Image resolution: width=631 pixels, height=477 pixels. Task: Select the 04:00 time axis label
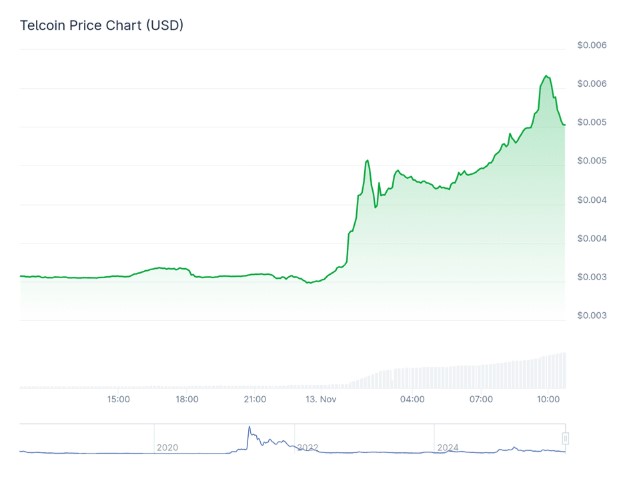412,399
